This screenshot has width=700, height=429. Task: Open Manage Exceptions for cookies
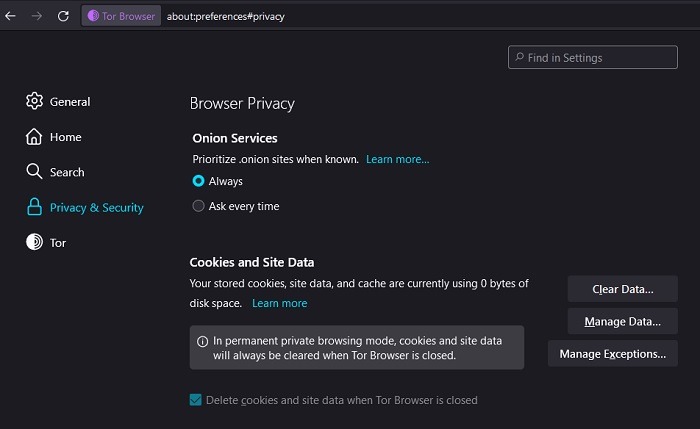[612, 354]
